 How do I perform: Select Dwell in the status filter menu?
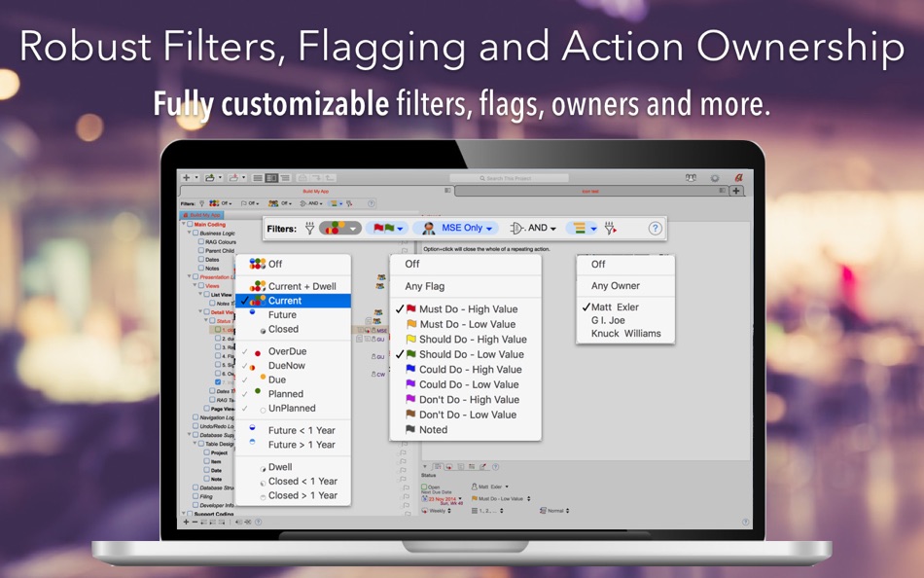(x=293, y=467)
